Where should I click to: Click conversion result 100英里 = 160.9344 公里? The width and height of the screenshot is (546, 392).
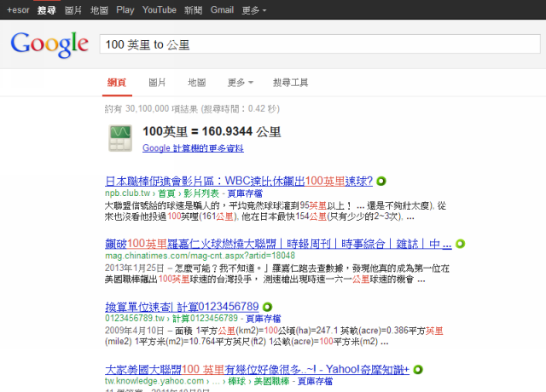tap(212, 131)
